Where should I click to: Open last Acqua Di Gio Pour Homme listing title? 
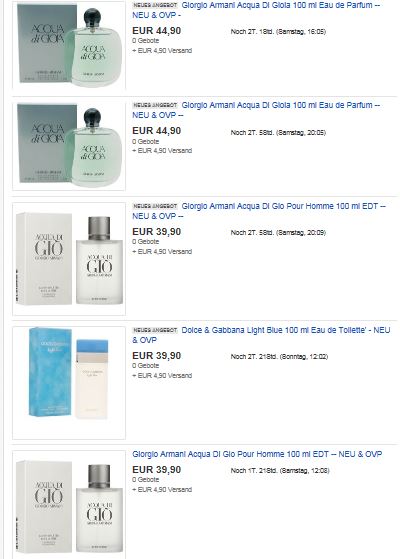tap(257, 454)
